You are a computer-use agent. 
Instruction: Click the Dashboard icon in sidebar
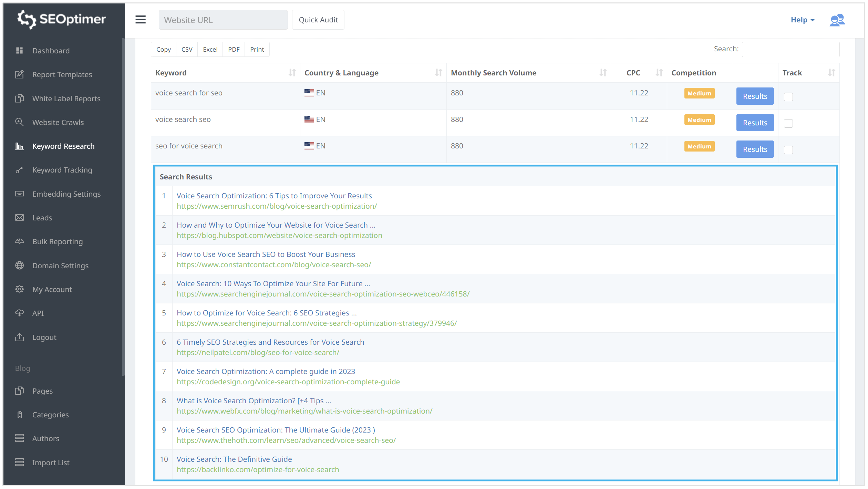point(19,50)
